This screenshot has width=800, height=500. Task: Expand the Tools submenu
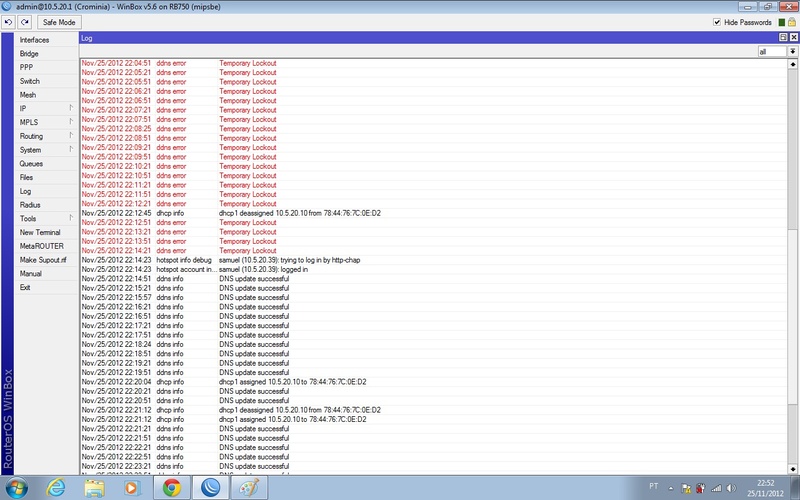[x=46, y=218]
